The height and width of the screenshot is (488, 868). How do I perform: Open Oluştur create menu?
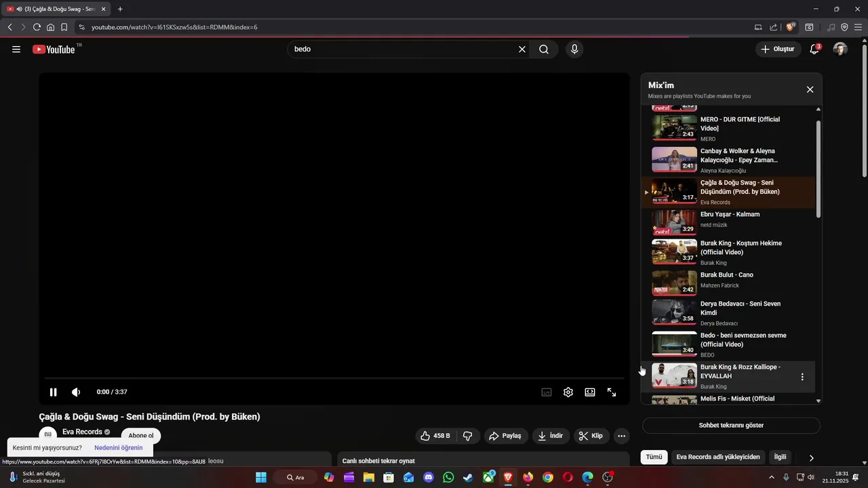tap(778, 49)
